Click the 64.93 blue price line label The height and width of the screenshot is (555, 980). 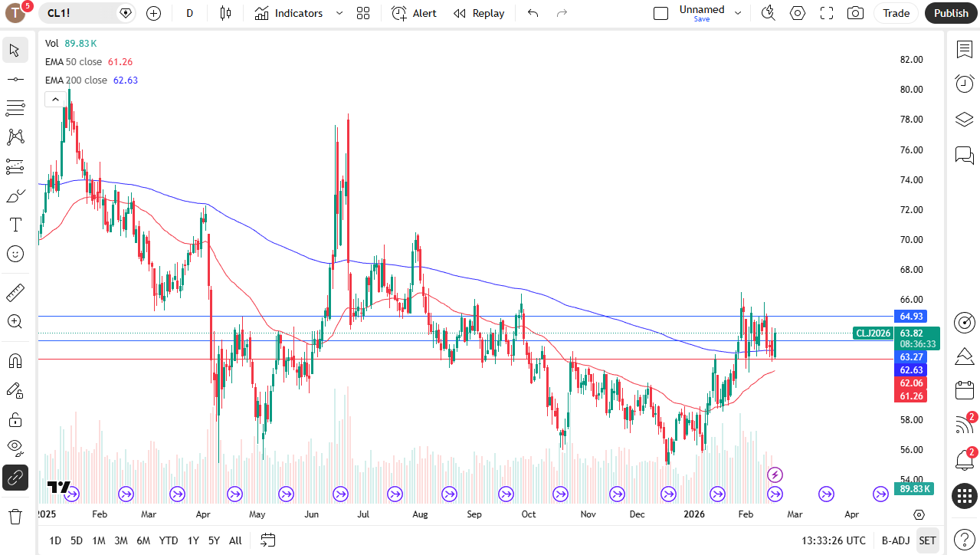(911, 316)
